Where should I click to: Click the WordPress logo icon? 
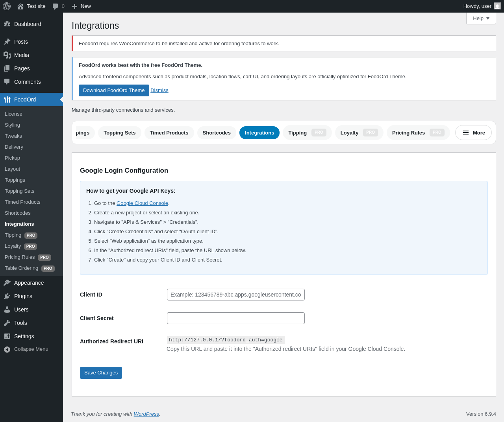coord(7,6)
